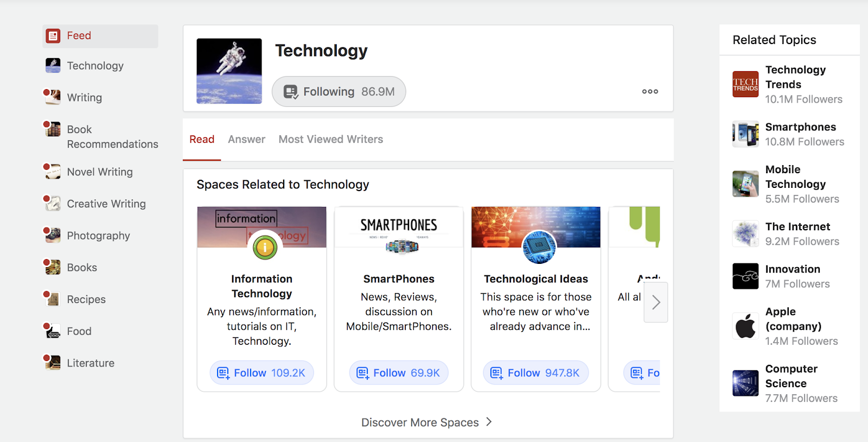Open Discover More Spaces chevron
Viewport: 868px width, 442px height.
(488, 422)
